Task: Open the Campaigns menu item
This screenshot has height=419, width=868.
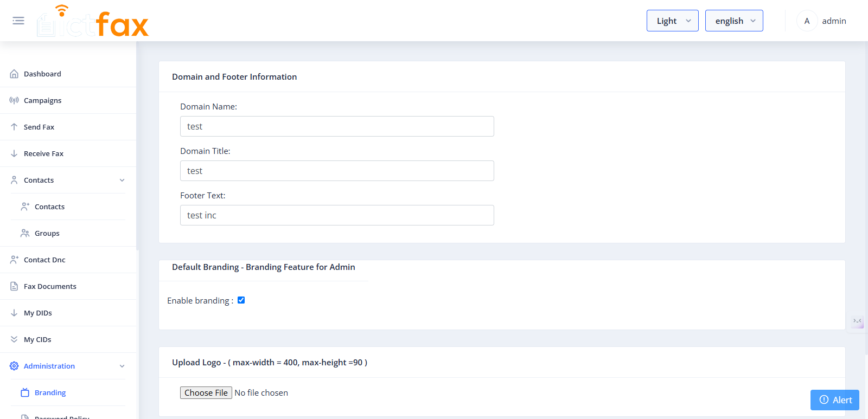Action: click(68, 100)
